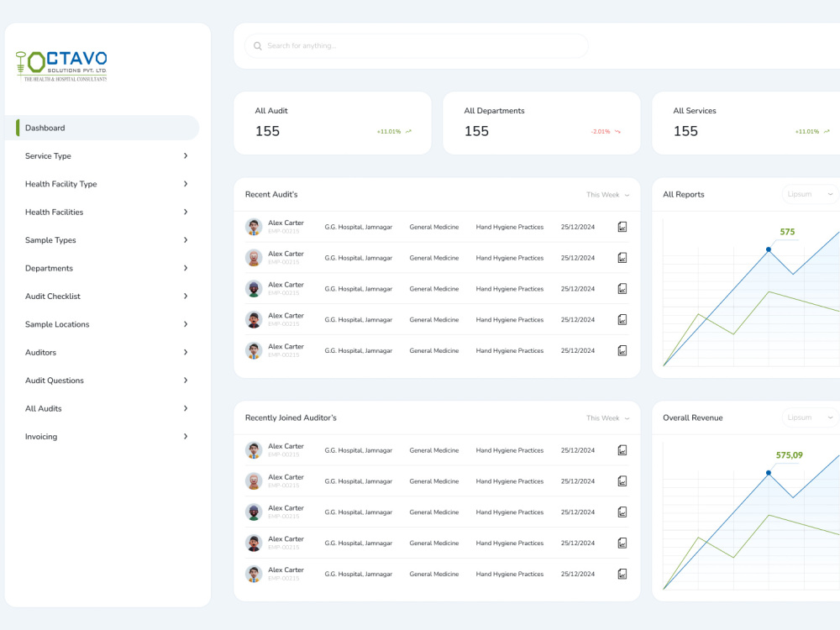Image resolution: width=840 pixels, height=630 pixels.
Task: Open the All Departments stat card
Action: click(542, 123)
